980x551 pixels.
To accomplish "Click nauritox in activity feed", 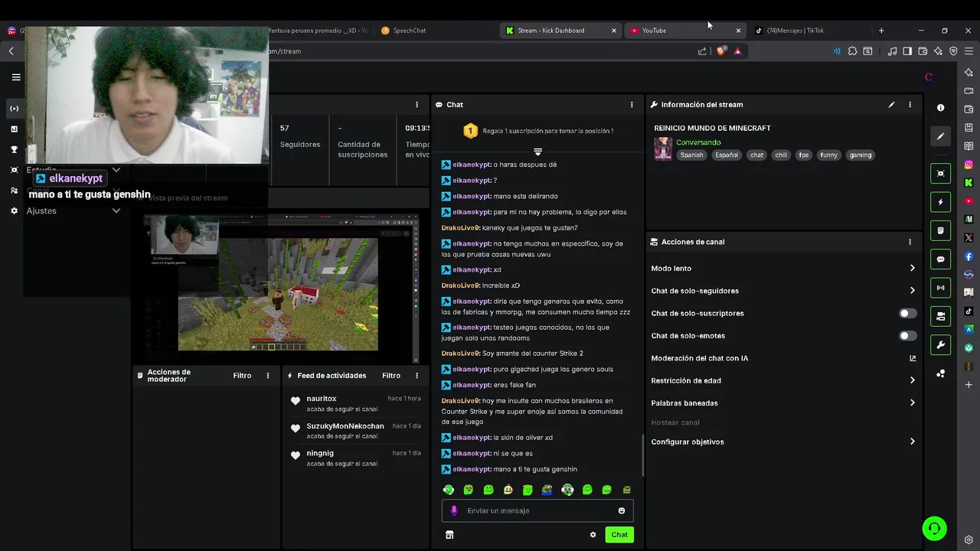I will (x=322, y=399).
